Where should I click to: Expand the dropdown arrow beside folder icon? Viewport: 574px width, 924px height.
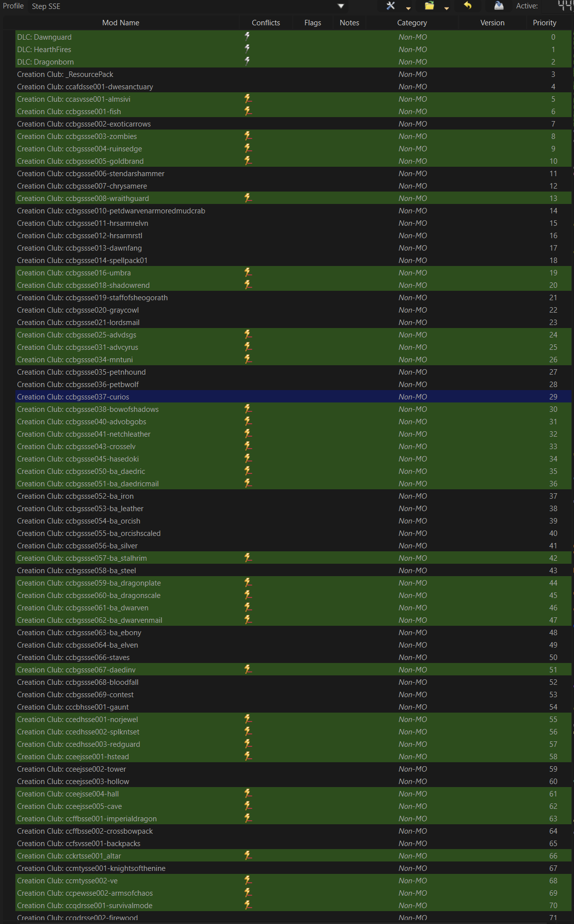click(x=446, y=8)
